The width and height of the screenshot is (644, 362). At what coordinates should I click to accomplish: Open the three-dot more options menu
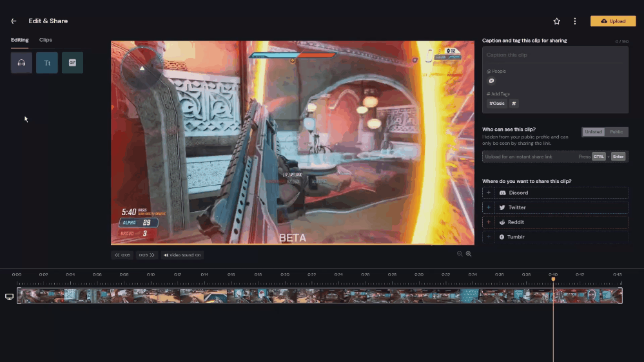click(574, 21)
